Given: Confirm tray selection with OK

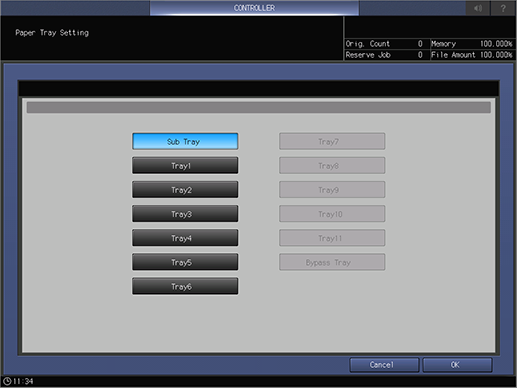Looking at the screenshot, I should click(457, 365).
